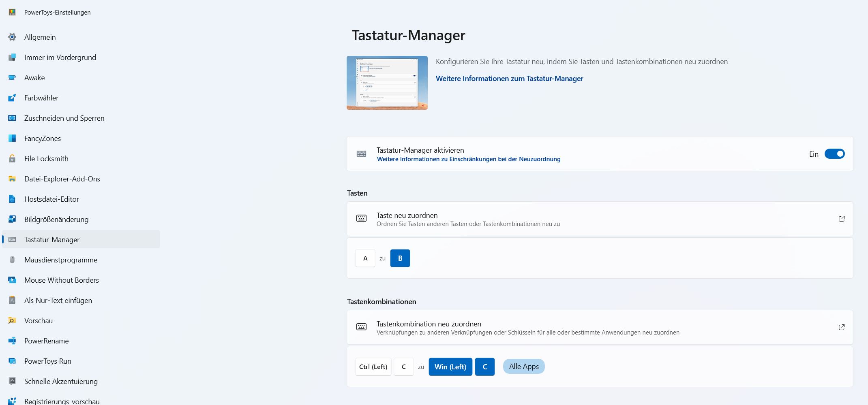Click the Registrierungs-vorschau icon

click(12, 401)
